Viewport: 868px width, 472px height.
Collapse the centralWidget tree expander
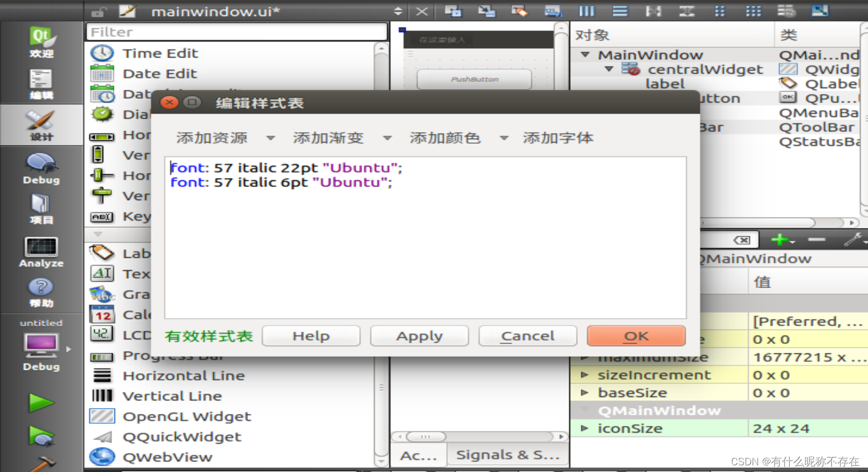point(609,69)
